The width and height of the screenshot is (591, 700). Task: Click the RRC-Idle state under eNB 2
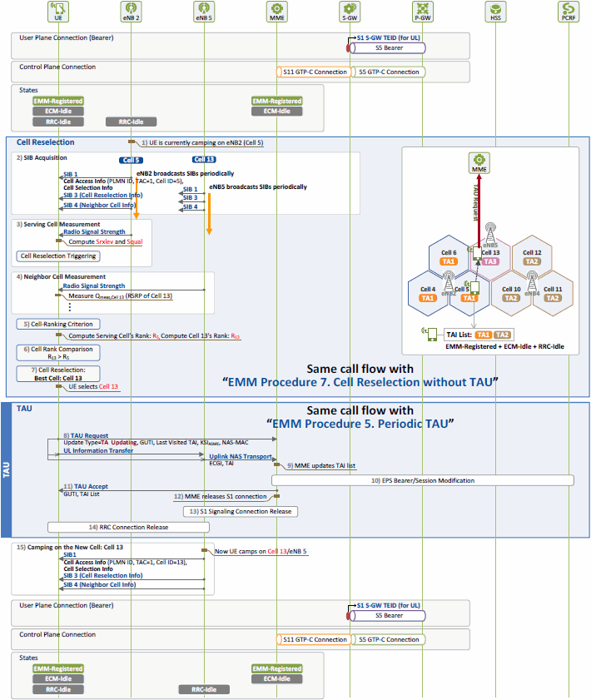132,122
